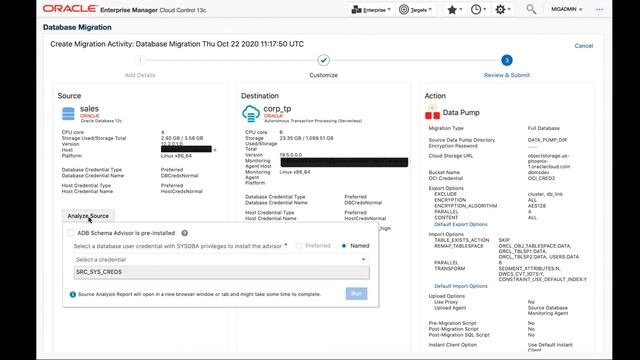Viewport: 640px width, 360px height.
Task: Go to Add Details step circle
Action: (140, 60)
